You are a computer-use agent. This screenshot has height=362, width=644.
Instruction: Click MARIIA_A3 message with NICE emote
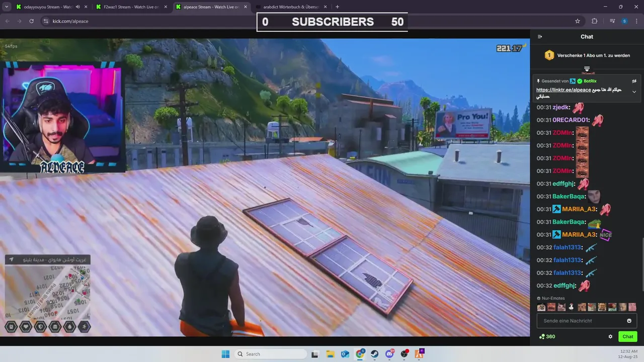(574, 235)
